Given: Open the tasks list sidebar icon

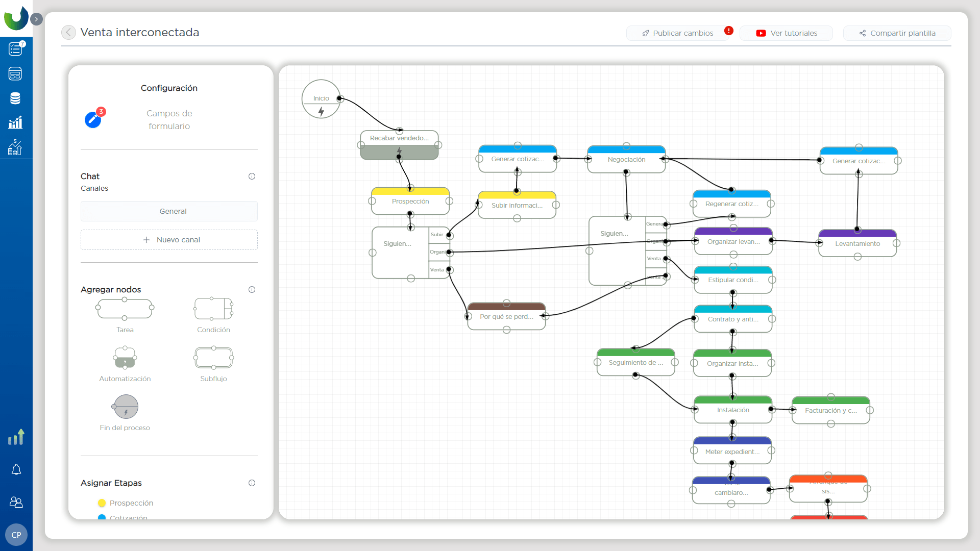Looking at the screenshot, I should click(15, 49).
